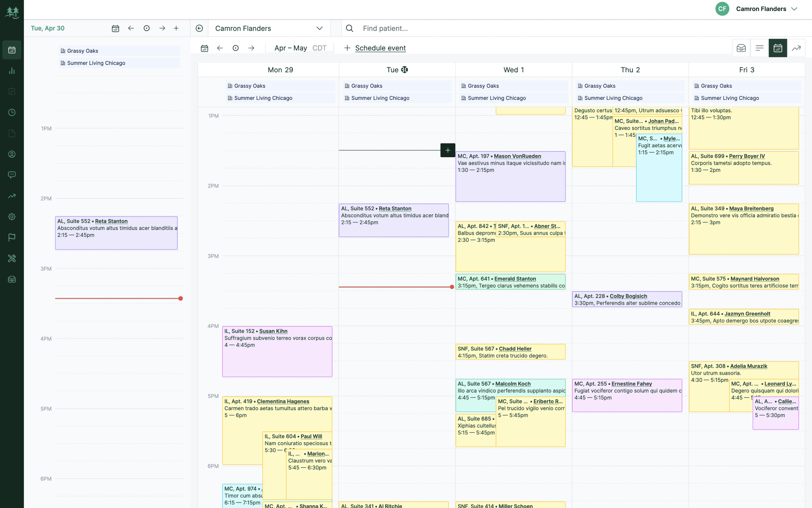Click Grassy Oaks in the left day panel
This screenshot has width=812, height=508.
(119, 51)
